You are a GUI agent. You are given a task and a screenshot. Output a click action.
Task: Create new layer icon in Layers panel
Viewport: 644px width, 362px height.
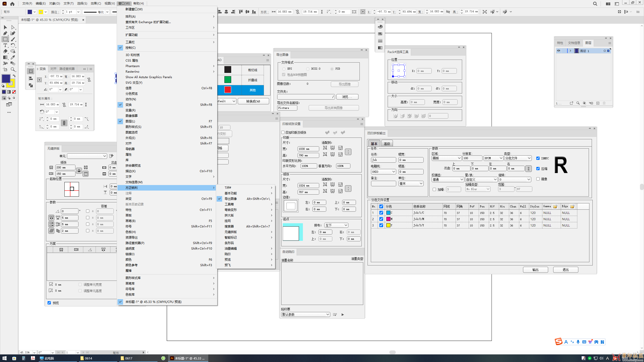click(598, 103)
